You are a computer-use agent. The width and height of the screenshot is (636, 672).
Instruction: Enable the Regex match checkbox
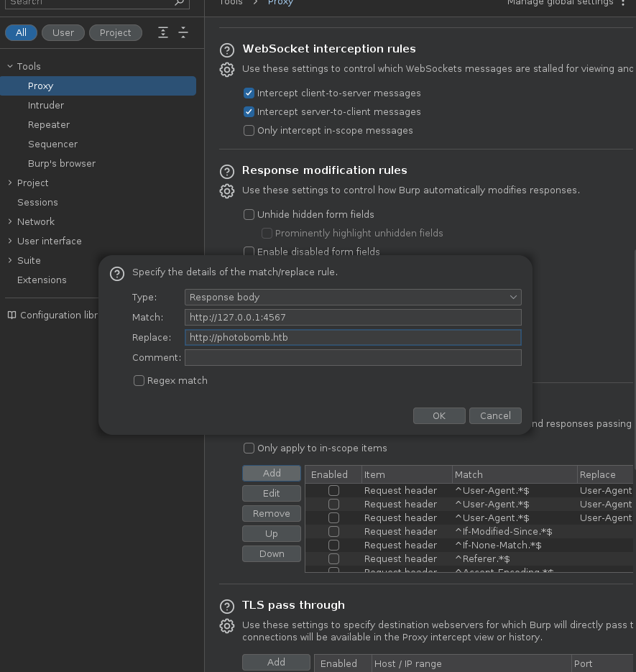pyautogui.click(x=139, y=381)
